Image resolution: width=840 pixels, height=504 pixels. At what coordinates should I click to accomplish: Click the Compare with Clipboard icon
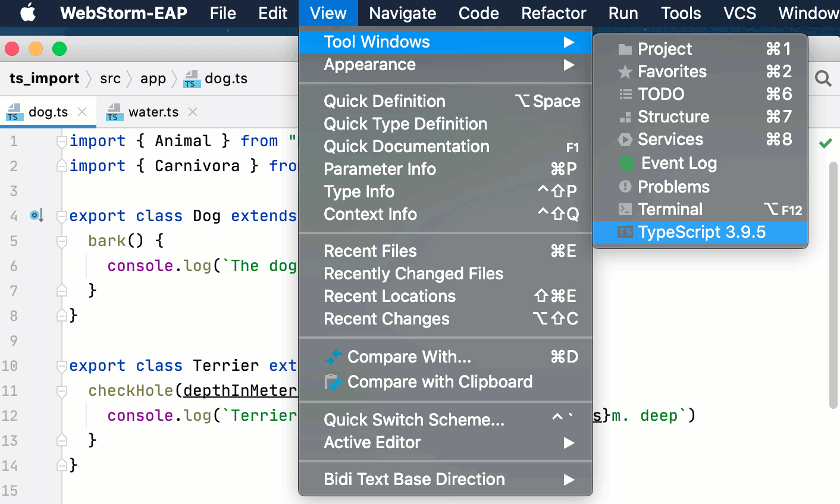coord(333,382)
